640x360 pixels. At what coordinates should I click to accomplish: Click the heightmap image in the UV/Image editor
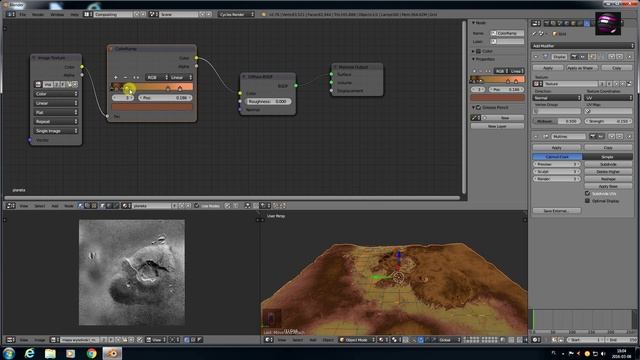131,272
